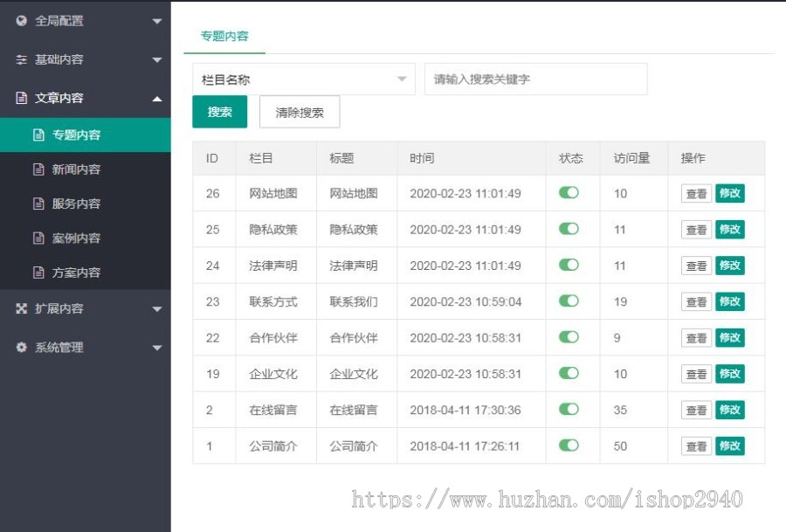The image size is (786, 532).
Task: Click 查看 for row 公司简介
Action: 696,446
